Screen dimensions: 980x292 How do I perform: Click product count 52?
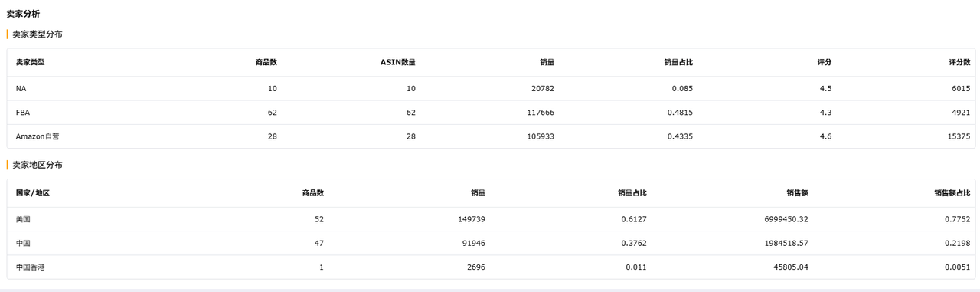point(319,219)
